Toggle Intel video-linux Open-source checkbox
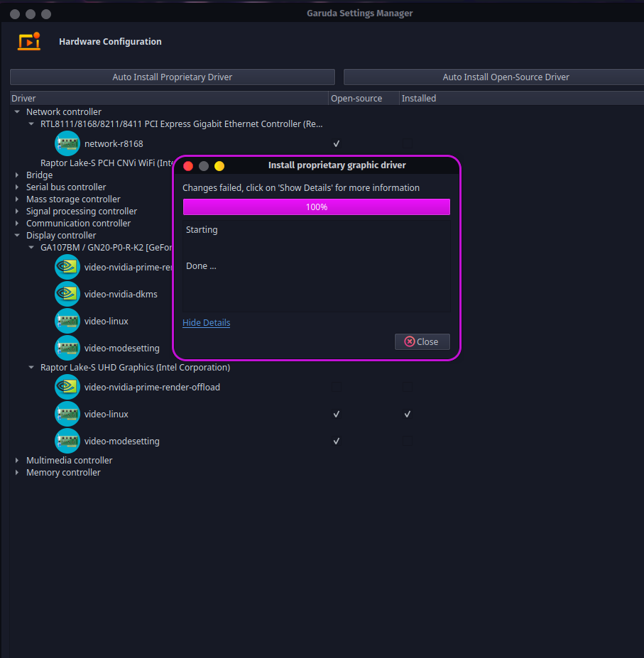This screenshot has height=658, width=644. [x=337, y=415]
